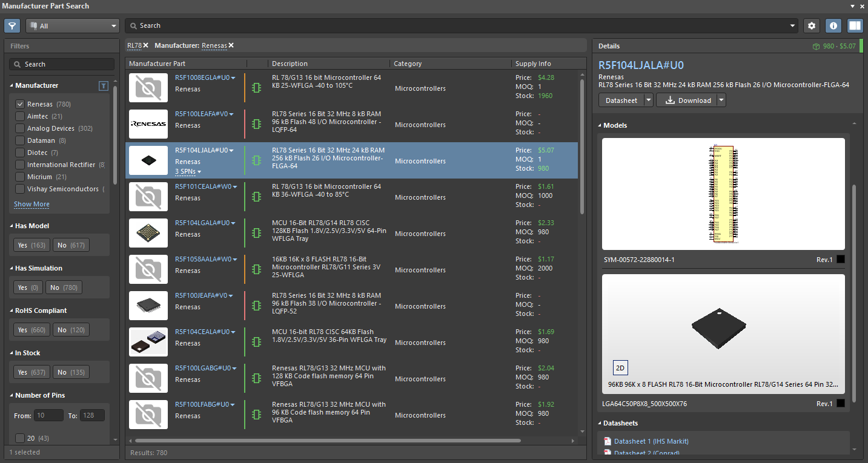Click the main Search input field

460,26
